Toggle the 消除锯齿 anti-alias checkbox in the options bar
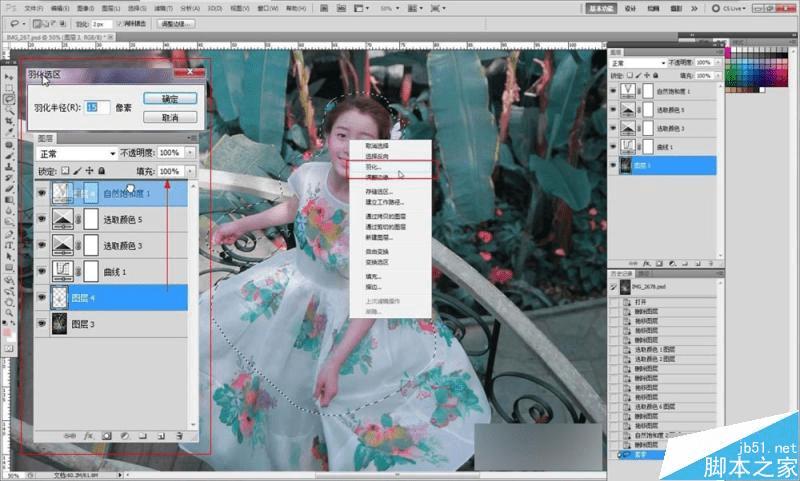Viewport: 800px width, 481px height. tap(119, 24)
